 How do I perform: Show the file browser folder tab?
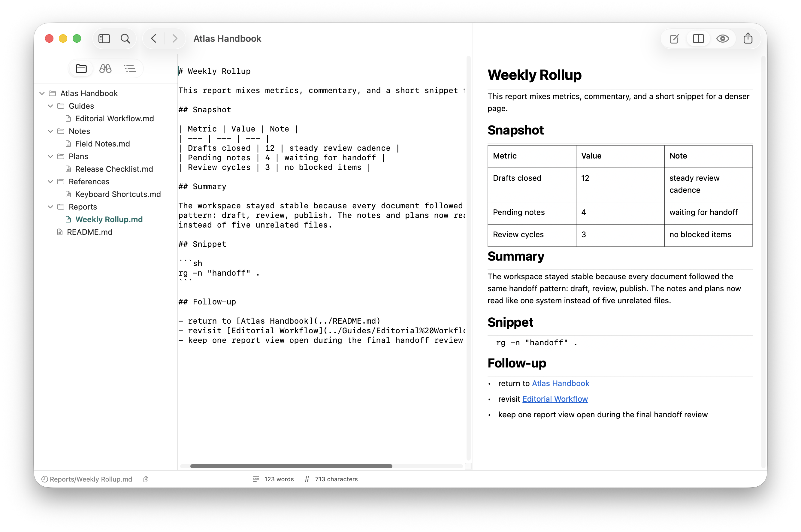(81, 68)
